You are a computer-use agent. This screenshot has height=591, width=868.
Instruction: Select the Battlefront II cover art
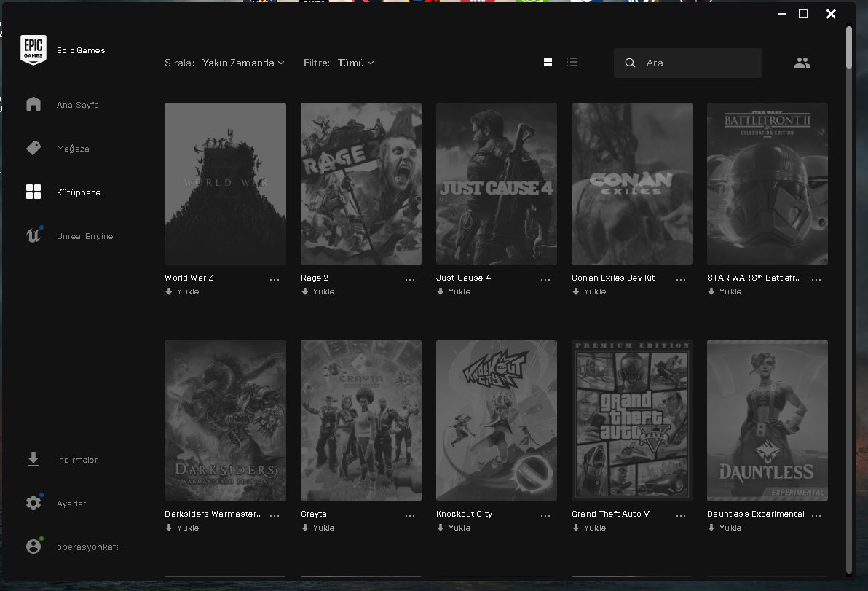click(768, 184)
